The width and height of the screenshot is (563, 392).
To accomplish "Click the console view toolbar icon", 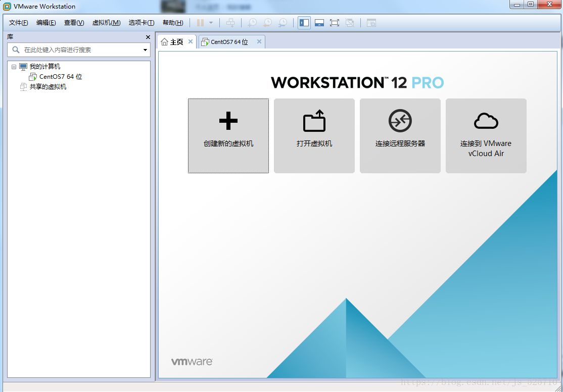I will [x=371, y=23].
